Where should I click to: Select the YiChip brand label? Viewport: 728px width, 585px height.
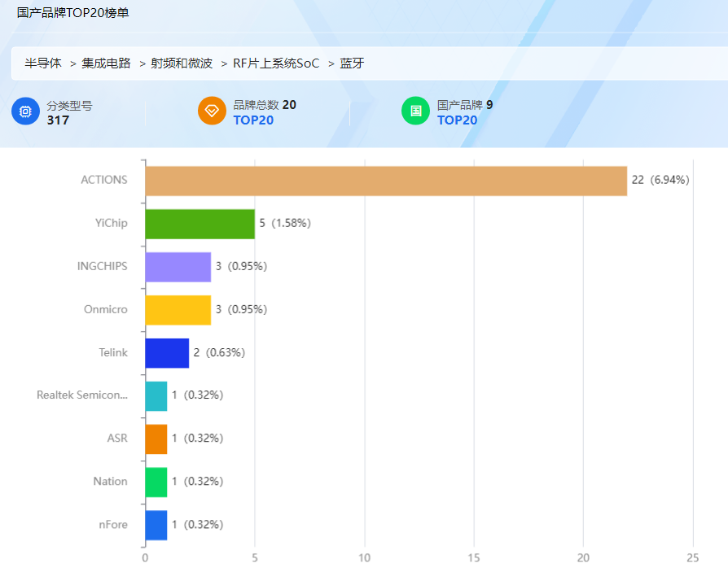[111, 223]
